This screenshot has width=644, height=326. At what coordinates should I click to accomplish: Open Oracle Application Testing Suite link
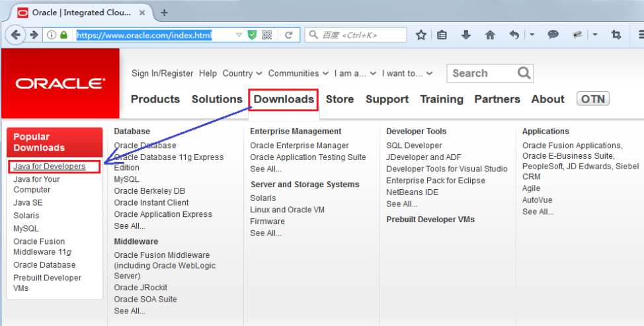click(308, 157)
